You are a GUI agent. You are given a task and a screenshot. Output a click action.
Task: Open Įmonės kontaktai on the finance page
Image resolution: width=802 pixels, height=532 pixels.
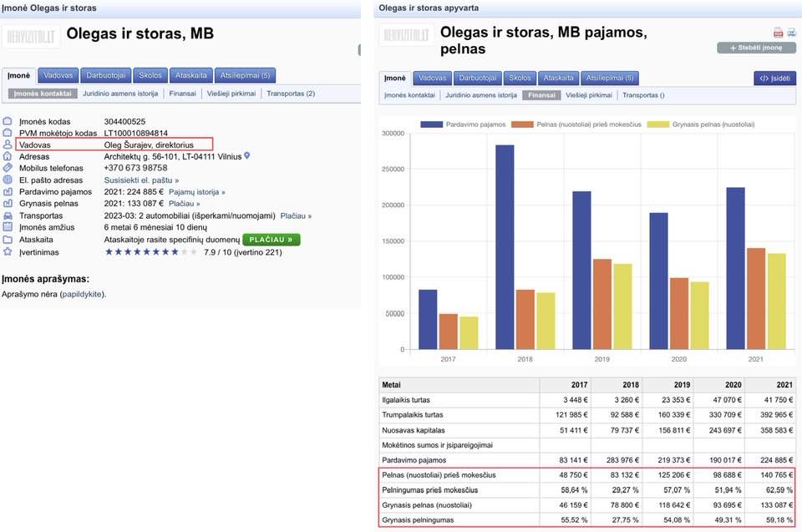[x=409, y=95]
